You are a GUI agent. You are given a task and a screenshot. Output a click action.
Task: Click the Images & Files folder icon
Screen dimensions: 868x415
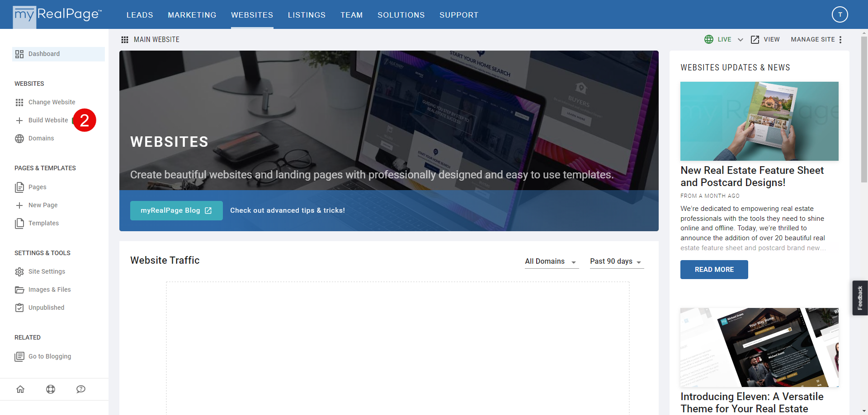point(19,290)
